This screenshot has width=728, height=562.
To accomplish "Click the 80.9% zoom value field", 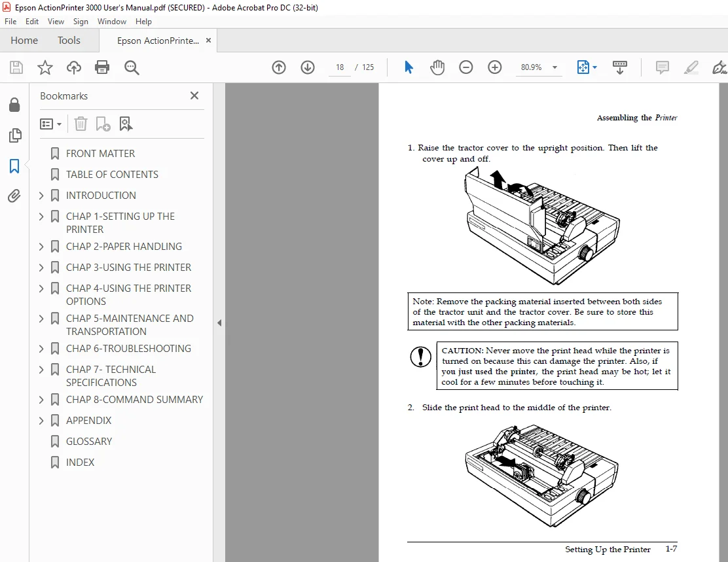I will (531, 67).
